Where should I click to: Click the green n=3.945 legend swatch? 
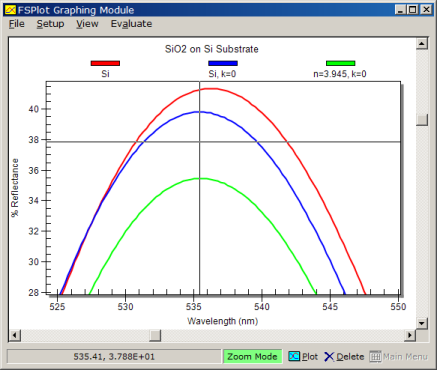[340, 63]
